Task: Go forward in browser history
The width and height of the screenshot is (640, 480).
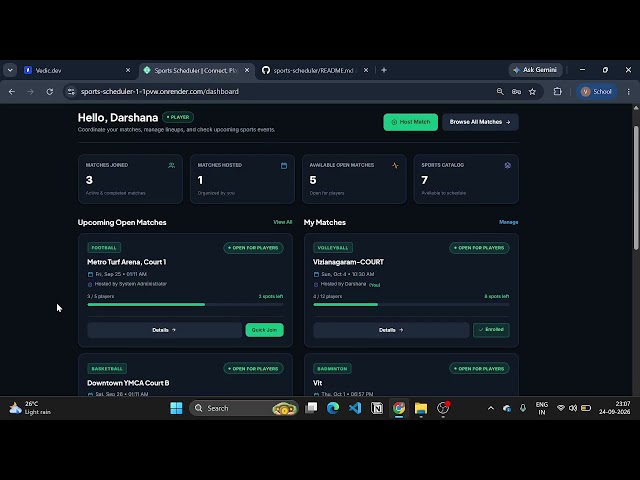Action: 31,91
